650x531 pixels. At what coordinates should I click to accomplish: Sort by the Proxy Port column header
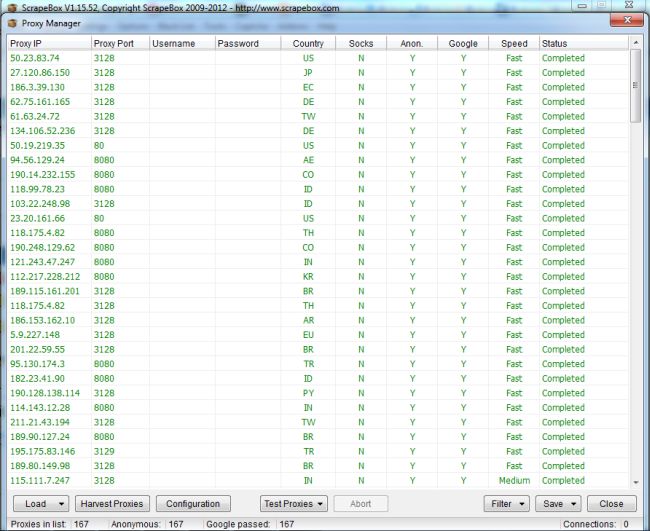point(120,44)
